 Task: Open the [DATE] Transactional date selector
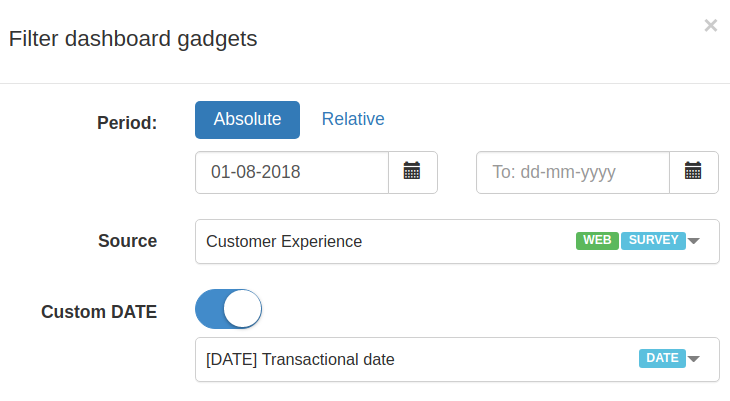tap(457, 359)
